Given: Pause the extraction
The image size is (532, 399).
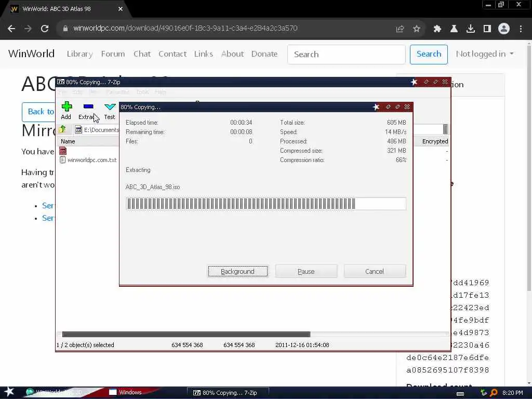Looking at the screenshot, I should (x=306, y=271).
